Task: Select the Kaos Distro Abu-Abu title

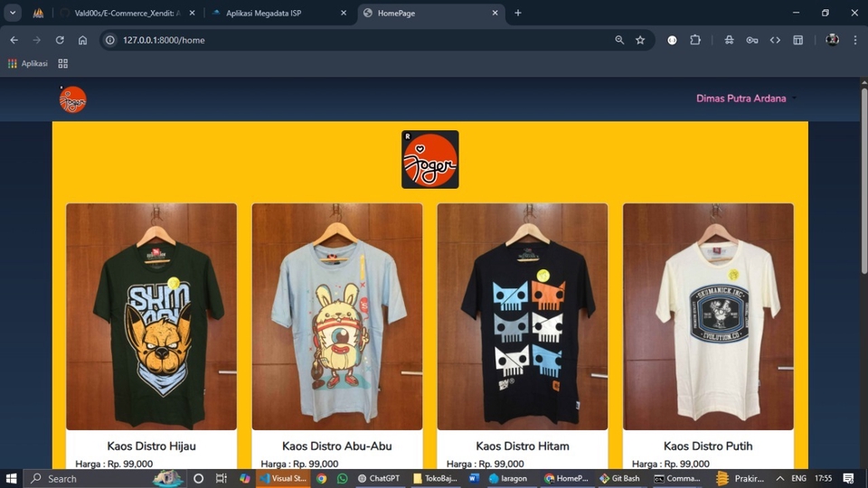Action: tap(337, 446)
